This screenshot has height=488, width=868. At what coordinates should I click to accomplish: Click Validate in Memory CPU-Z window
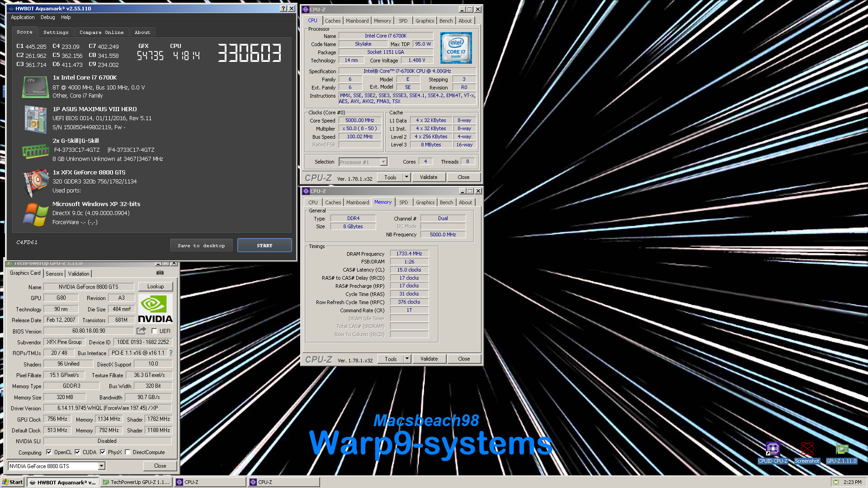point(429,359)
